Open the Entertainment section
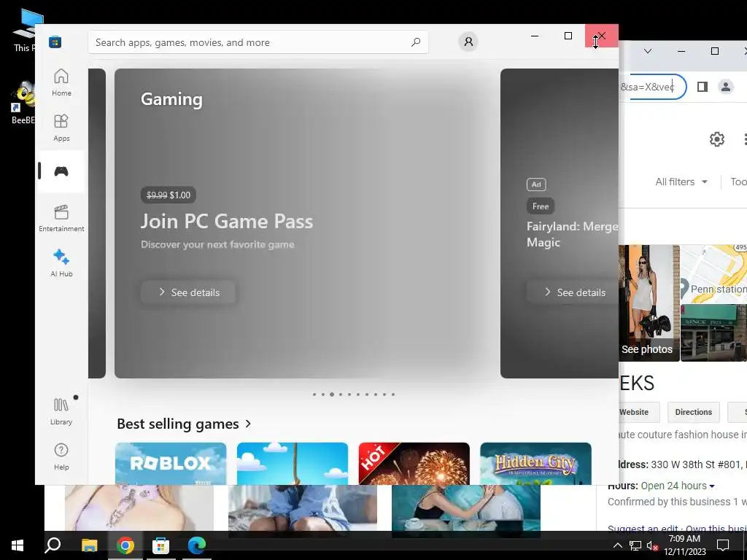The image size is (747, 560). tap(61, 218)
